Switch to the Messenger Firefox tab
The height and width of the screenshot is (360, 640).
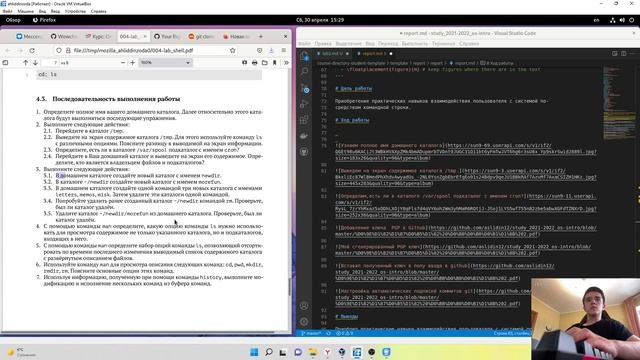pos(29,36)
